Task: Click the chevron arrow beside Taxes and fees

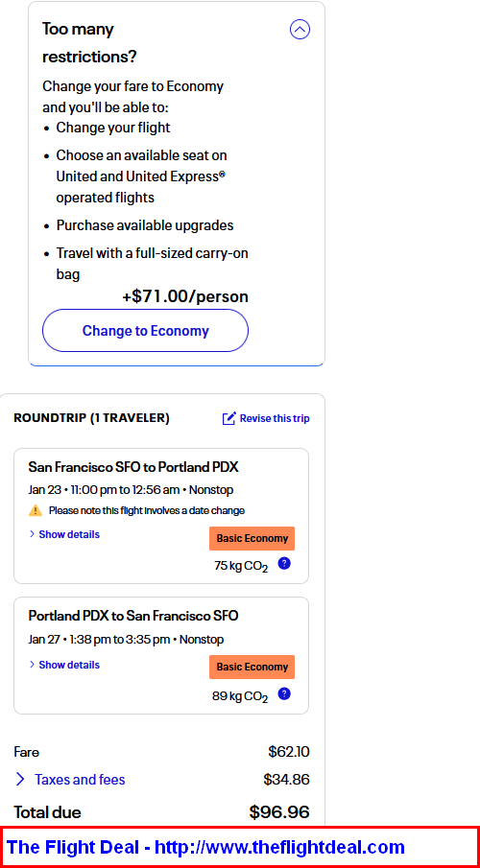Action: click(20, 780)
